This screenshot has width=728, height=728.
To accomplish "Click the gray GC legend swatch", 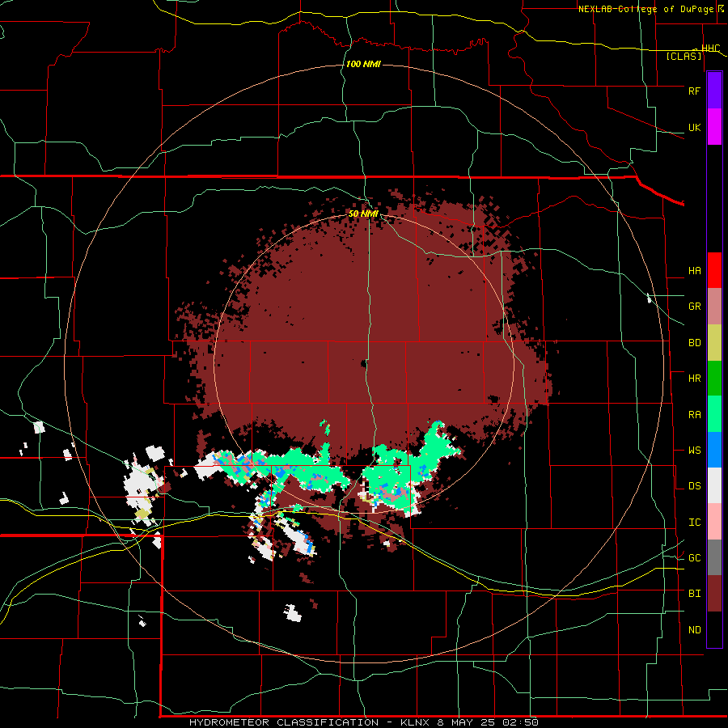I will click(714, 557).
